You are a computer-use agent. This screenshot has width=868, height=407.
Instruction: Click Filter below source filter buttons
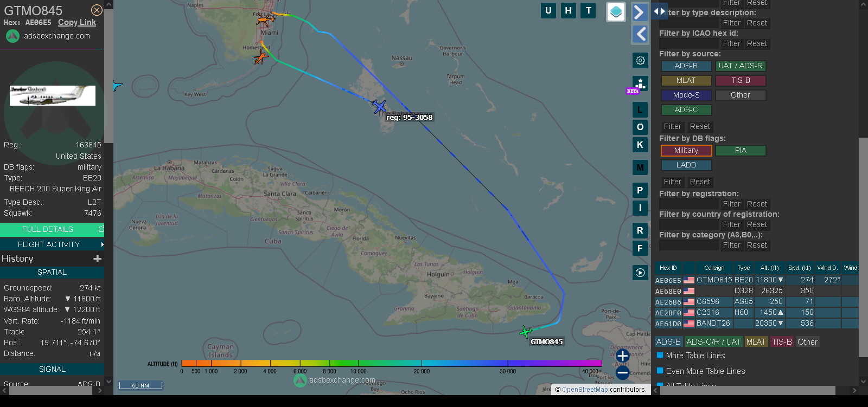[x=672, y=126]
